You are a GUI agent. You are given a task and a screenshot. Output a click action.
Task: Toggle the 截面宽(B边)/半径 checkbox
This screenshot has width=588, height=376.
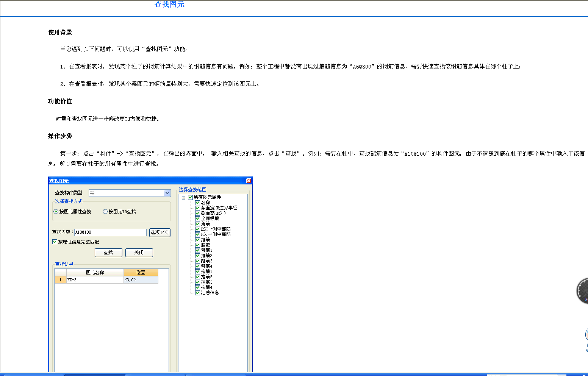pyautogui.click(x=197, y=208)
